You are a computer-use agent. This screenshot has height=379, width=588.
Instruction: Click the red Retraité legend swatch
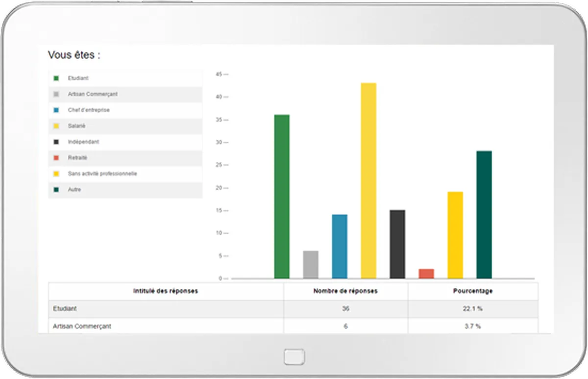(56, 158)
